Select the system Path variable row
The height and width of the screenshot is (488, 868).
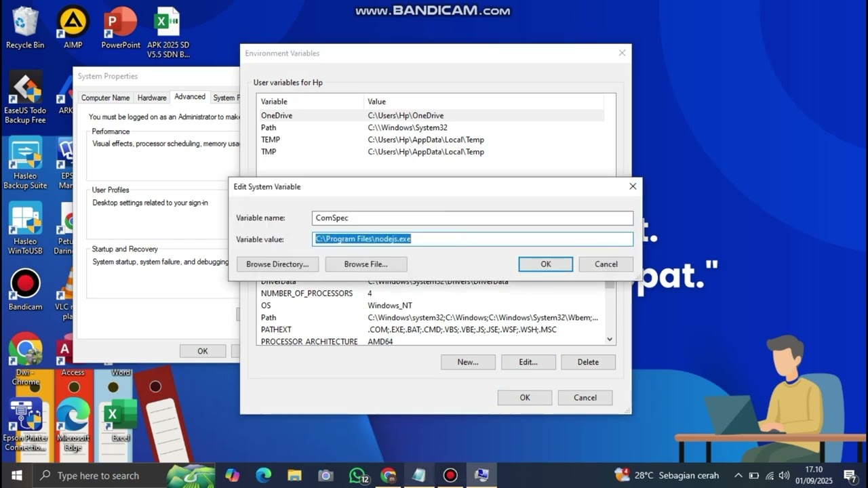coord(431,317)
